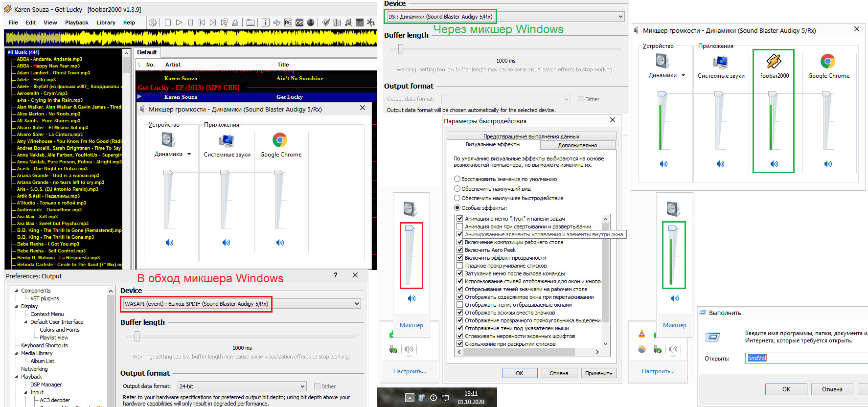The height and width of the screenshot is (407, 868).
Task: Click the eject-shaped open icon in toolbar
Action: tap(235, 23)
